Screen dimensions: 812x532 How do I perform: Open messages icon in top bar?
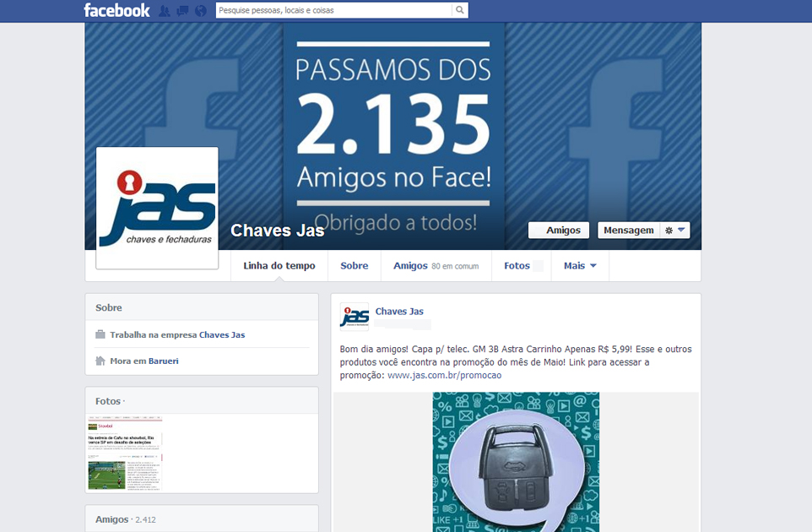pos(182,10)
